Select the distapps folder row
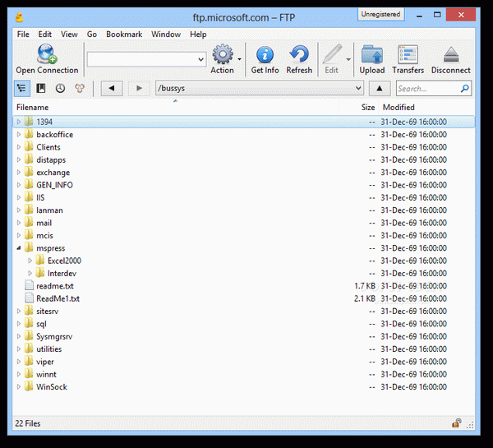Screen dimensions: 493x448 pyautogui.click(x=244, y=159)
